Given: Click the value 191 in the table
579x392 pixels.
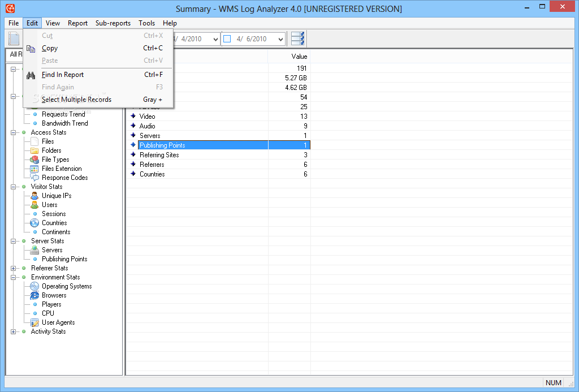Looking at the screenshot, I should click(x=302, y=68).
